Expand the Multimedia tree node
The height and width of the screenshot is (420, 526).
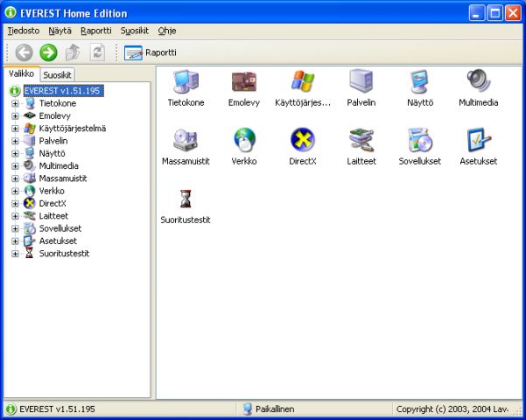(x=15, y=166)
